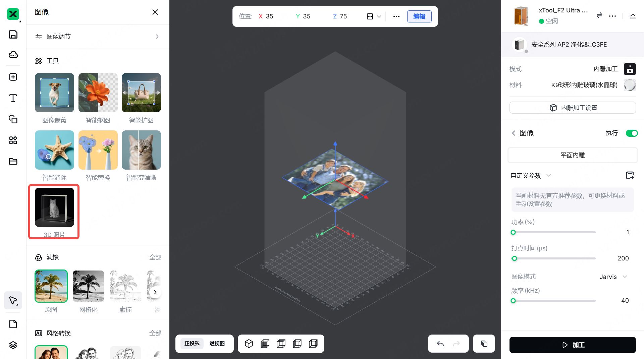
Task: Expand the 图像调节 section
Action: click(x=97, y=37)
